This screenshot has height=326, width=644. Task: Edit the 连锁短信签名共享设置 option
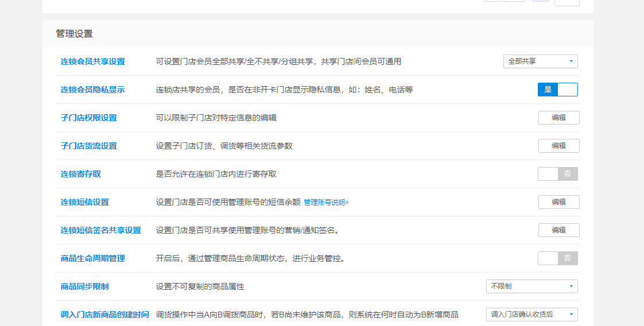pos(558,230)
